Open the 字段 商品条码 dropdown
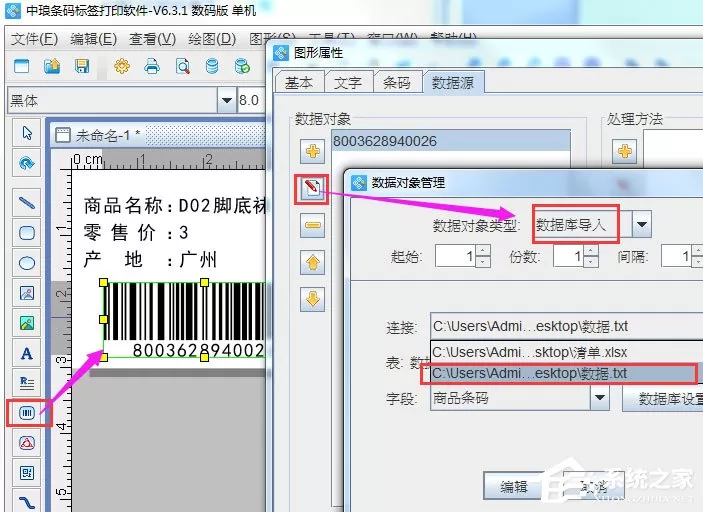This screenshot has width=703, height=512. [x=600, y=398]
